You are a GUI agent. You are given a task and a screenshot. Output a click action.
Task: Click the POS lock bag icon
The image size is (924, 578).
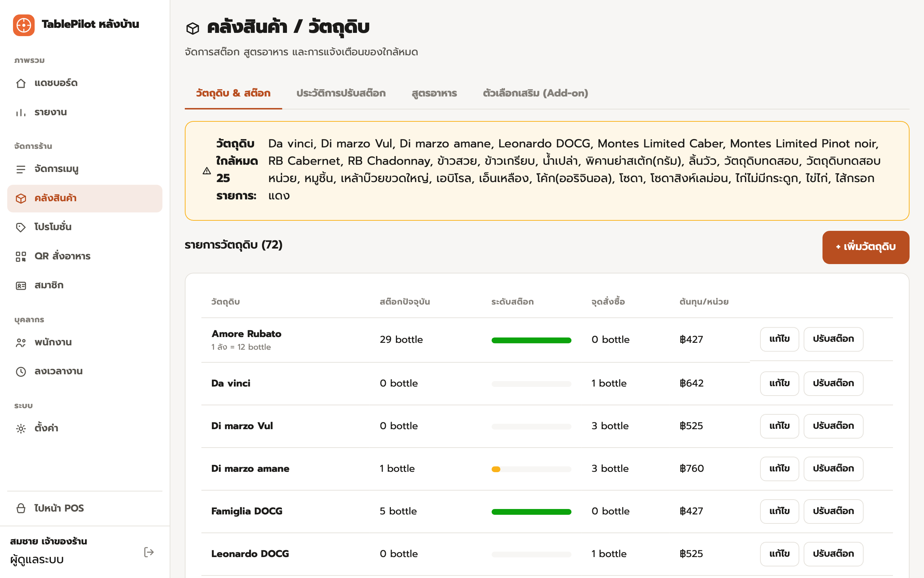click(21, 508)
